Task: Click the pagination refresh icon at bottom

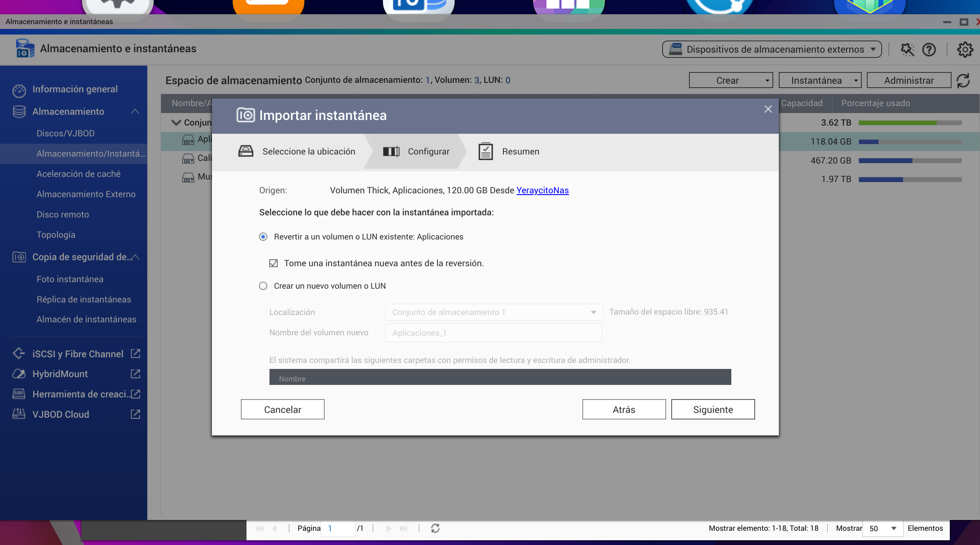Action: point(435,528)
